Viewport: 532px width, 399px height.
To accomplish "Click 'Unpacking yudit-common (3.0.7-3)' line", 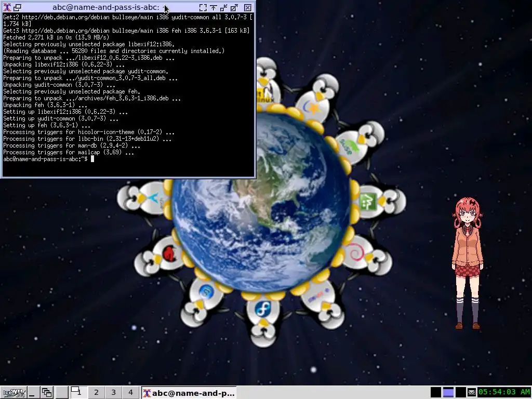I will click(x=59, y=85).
